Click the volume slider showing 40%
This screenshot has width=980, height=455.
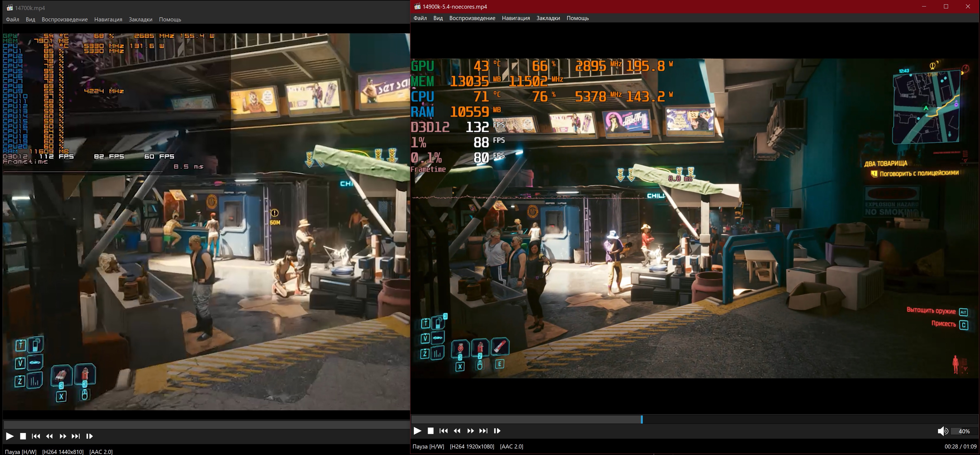click(x=964, y=431)
